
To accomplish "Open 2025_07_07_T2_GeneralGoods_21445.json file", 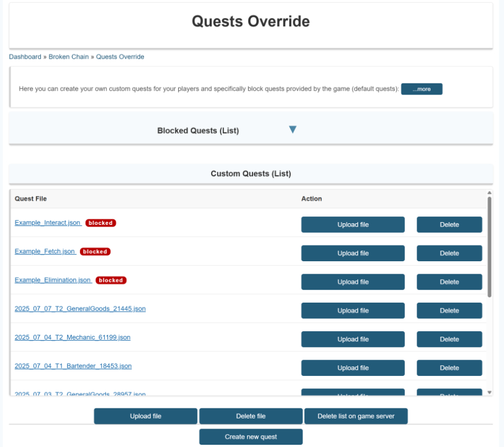I will pos(80,308).
